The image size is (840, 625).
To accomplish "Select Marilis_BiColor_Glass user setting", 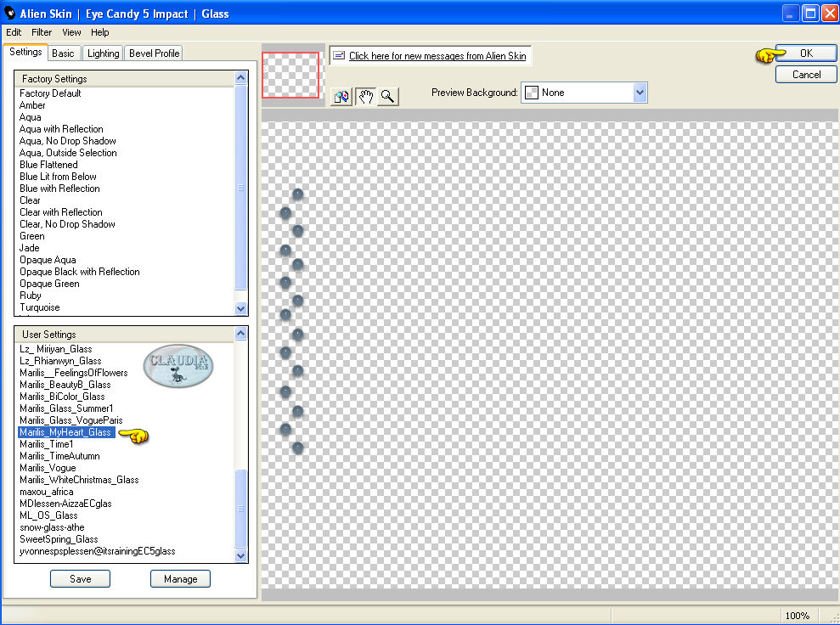I will [x=62, y=397].
